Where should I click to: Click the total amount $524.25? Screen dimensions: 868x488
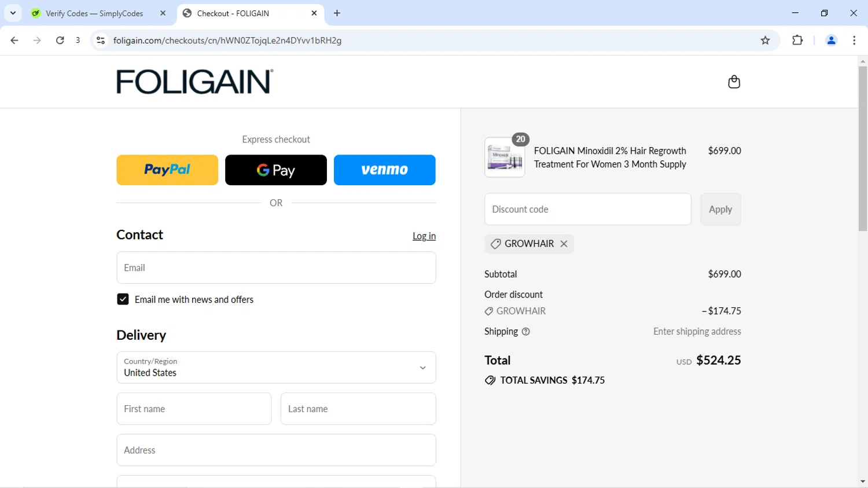(x=719, y=360)
